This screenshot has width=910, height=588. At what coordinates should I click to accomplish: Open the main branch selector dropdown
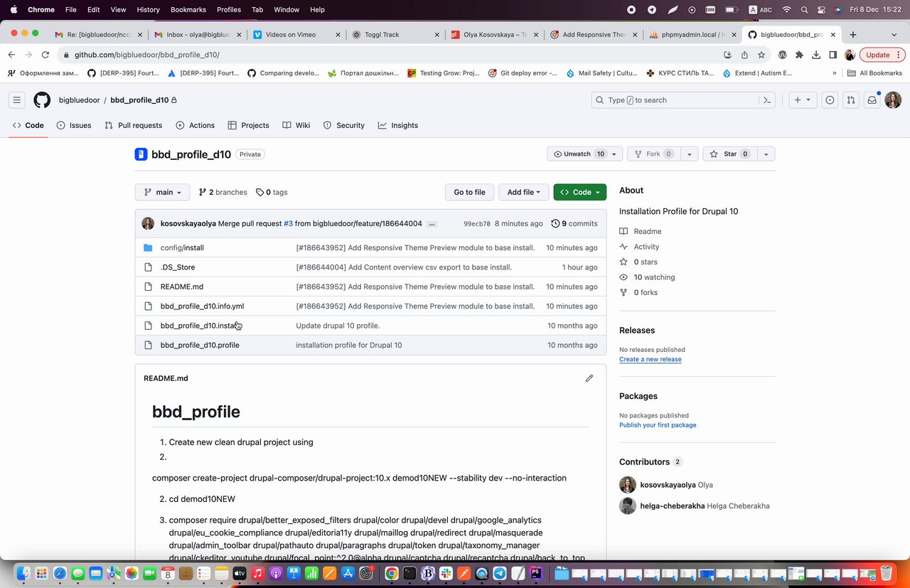click(162, 192)
